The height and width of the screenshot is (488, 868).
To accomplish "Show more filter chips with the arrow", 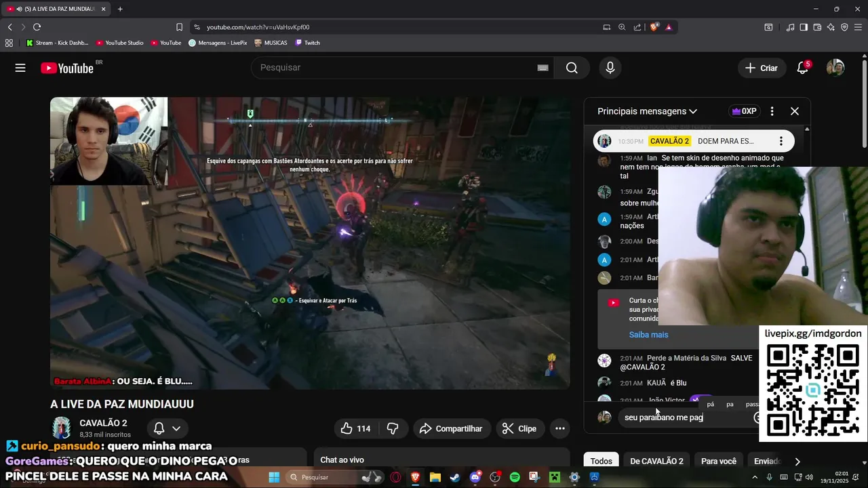I will (x=797, y=461).
